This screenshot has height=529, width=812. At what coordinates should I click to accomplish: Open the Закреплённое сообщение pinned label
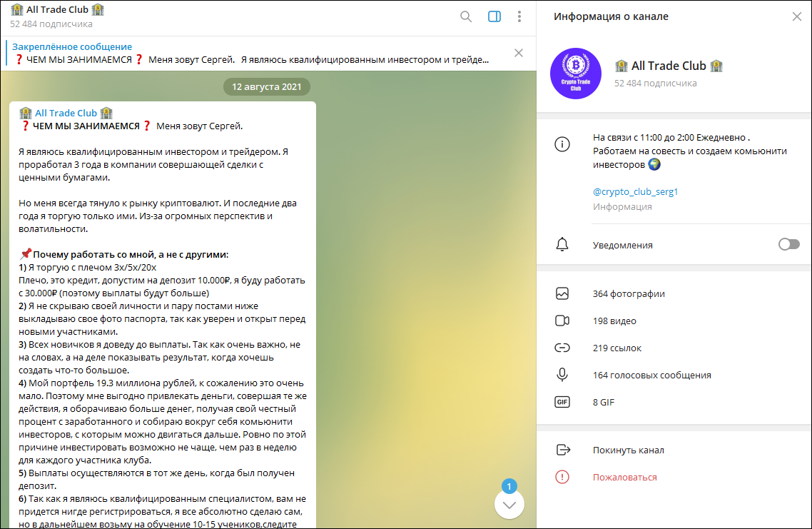[72, 46]
